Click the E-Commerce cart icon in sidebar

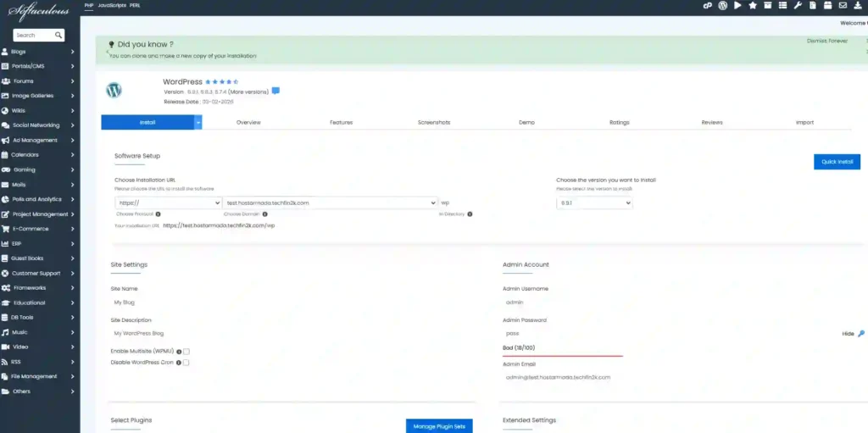6,229
